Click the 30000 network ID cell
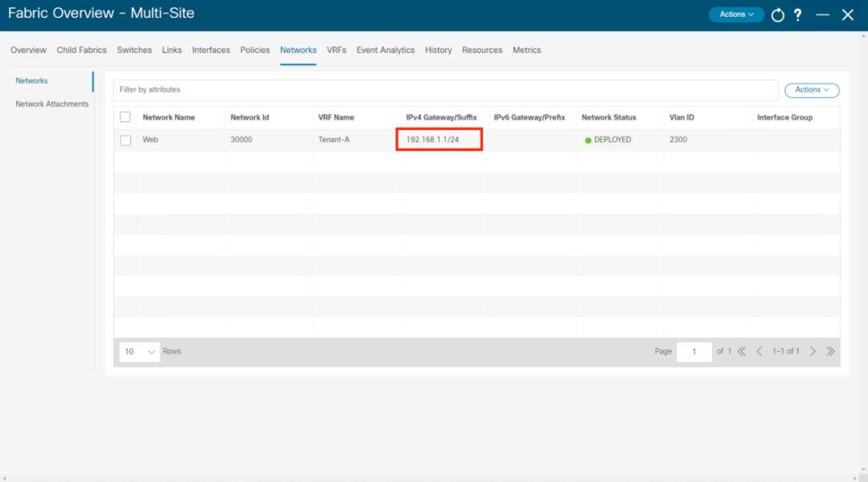Viewport: 868px width, 482px height. coord(241,140)
